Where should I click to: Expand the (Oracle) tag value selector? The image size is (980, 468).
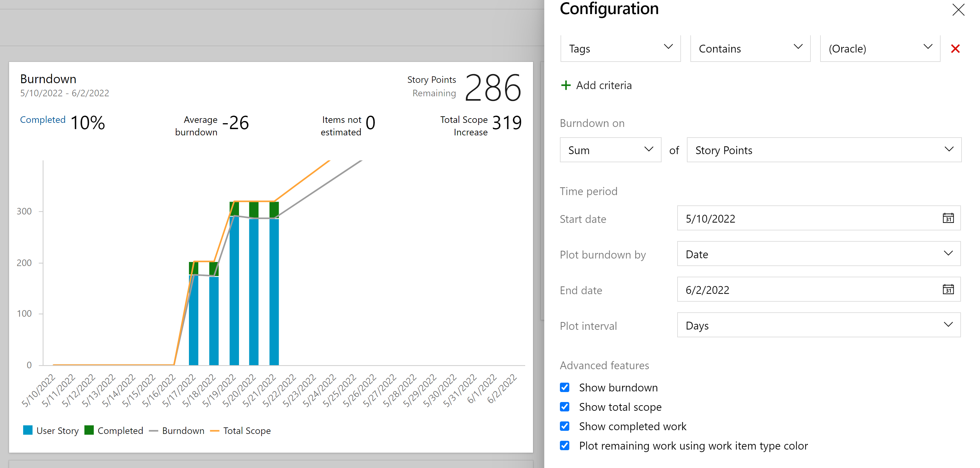(880, 48)
